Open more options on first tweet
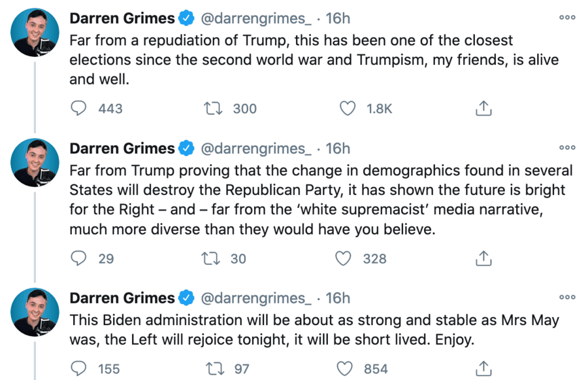This screenshot has width=588, height=380. tap(567, 18)
